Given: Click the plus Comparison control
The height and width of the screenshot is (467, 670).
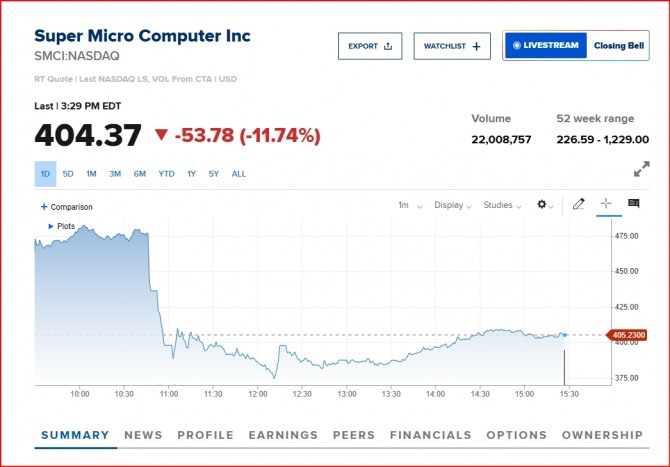Looking at the screenshot, I should (x=66, y=207).
